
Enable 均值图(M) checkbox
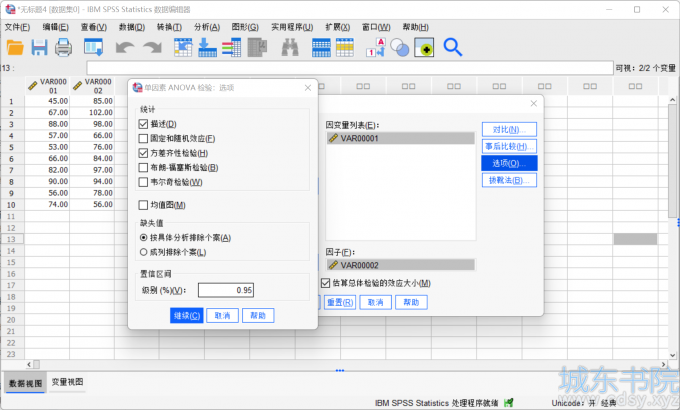(143, 205)
